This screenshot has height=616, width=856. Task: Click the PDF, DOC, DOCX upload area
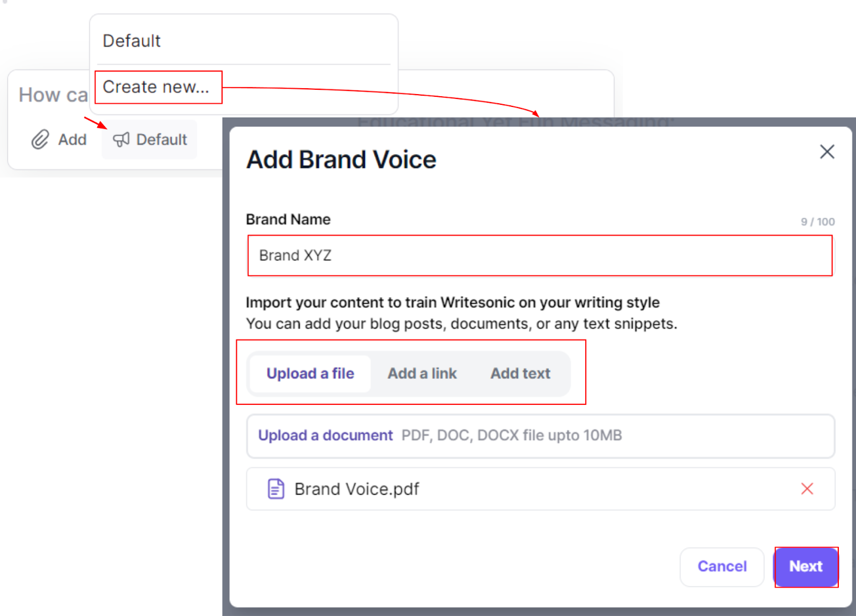point(540,436)
